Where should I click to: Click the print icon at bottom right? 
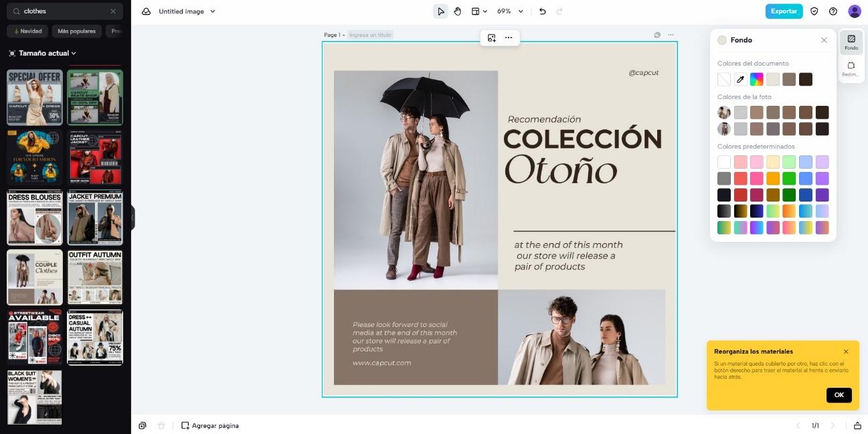tap(857, 425)
